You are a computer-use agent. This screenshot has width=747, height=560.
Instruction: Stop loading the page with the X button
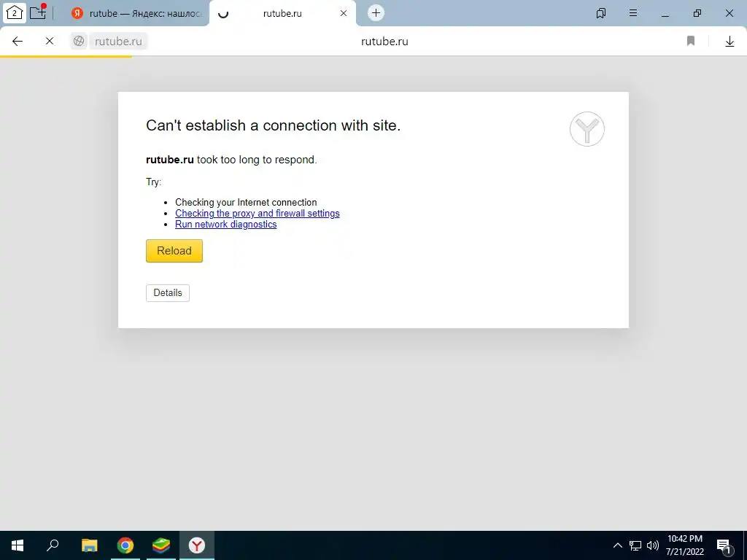coord(50,41)
